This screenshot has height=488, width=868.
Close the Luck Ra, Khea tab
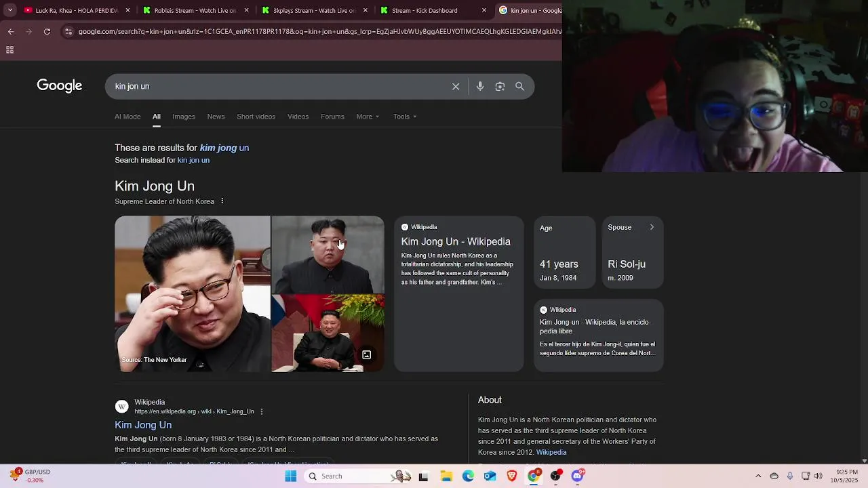pos(128,10)
